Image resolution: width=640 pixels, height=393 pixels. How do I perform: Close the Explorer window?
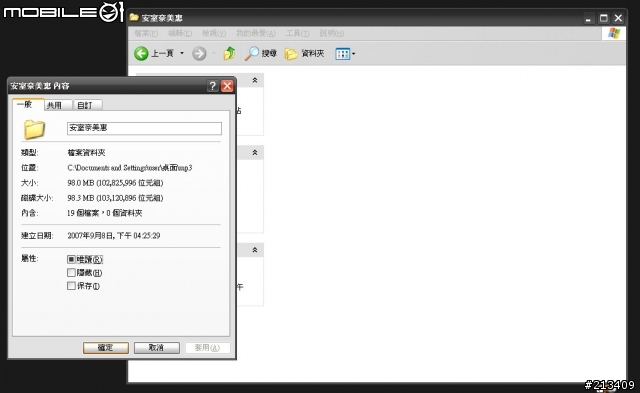(x=618, y=18)
